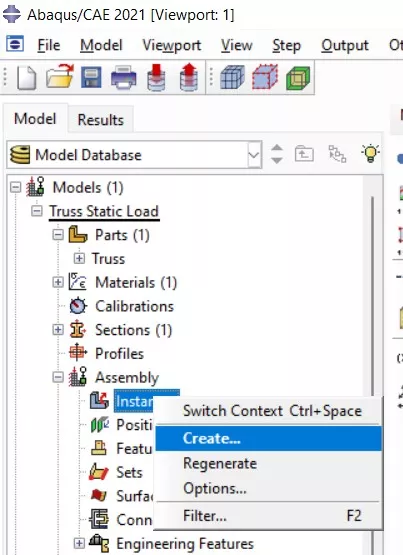Select Profiles in model tree
Image resolution: width=403 pixels, height=555 pixels.
[119, 353]
